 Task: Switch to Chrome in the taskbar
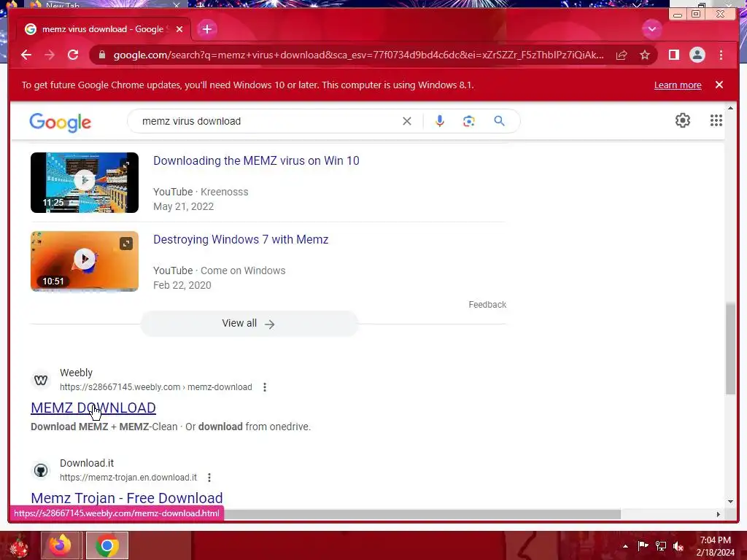pos(107,545)
